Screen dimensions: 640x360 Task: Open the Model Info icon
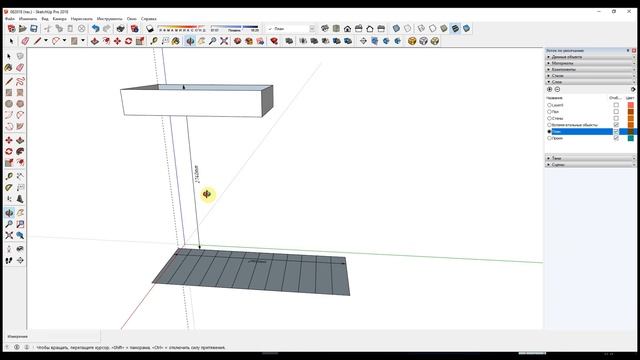[x=134, y=29]
